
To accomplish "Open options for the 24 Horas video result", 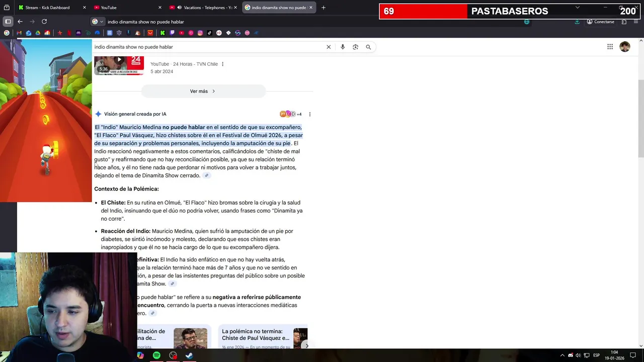I will tap(222, 64).
